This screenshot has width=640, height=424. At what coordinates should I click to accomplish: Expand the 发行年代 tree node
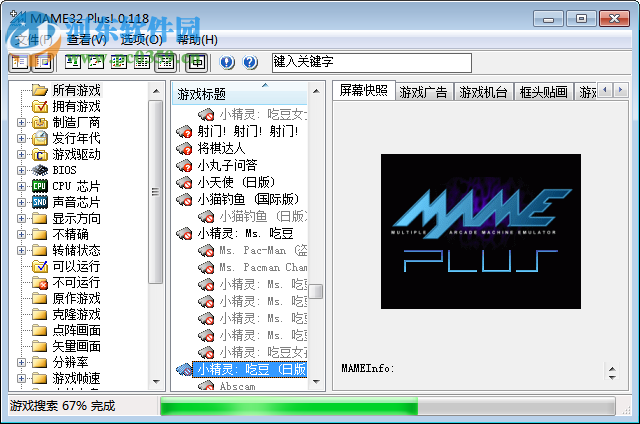point(22,138)
